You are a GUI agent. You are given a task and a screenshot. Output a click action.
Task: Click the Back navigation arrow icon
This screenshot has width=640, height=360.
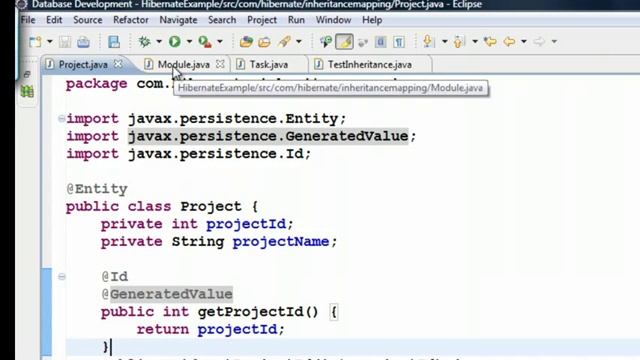pyautogui.click(x=509, y=42)
